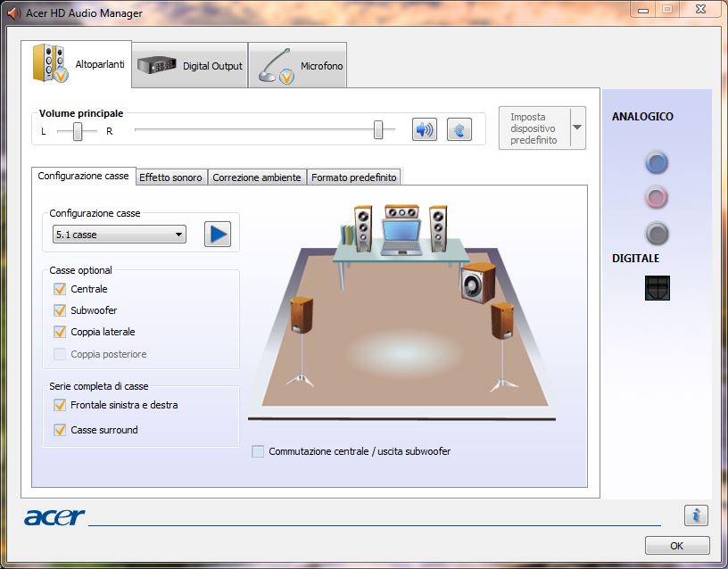Click Imposta dispositivo predefinito button
The width and height of the screenshot is (728, 569).
point(534,128)
